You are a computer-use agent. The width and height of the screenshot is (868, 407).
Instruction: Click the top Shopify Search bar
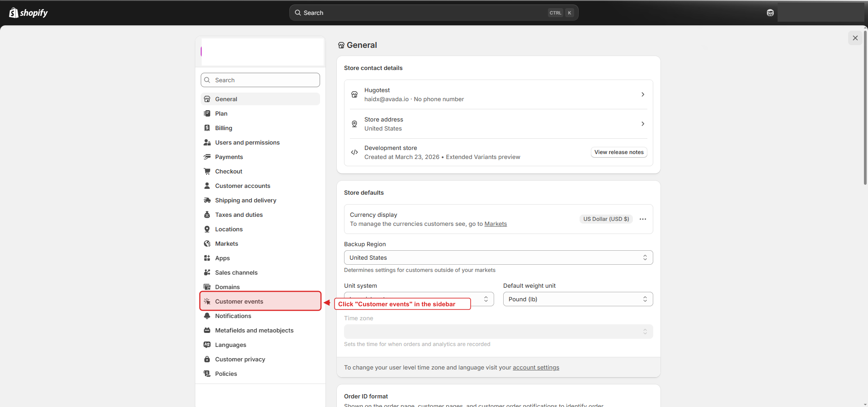pyautogui.click(x=434, y=13)
